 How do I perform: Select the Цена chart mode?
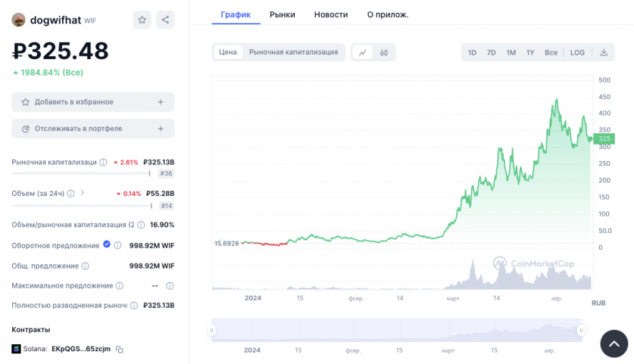click(x=228, y=52)
